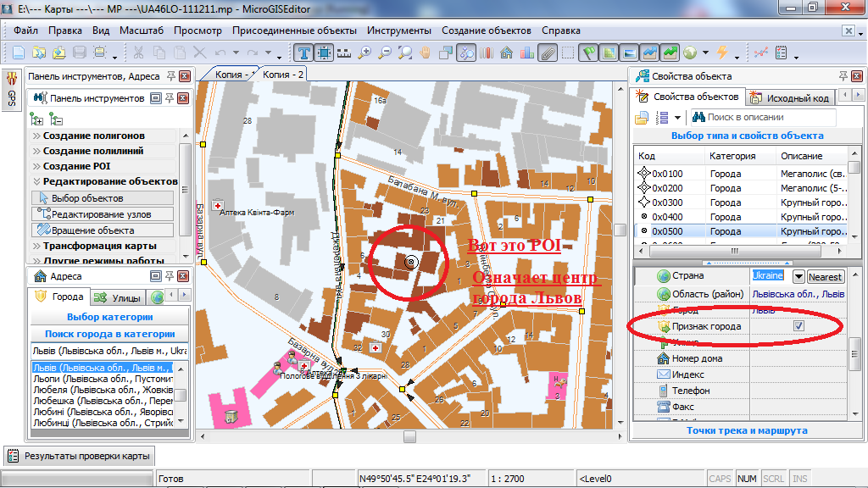Open the Страна country dropdown arrow
868x488 pixels.
click(798, 276)
